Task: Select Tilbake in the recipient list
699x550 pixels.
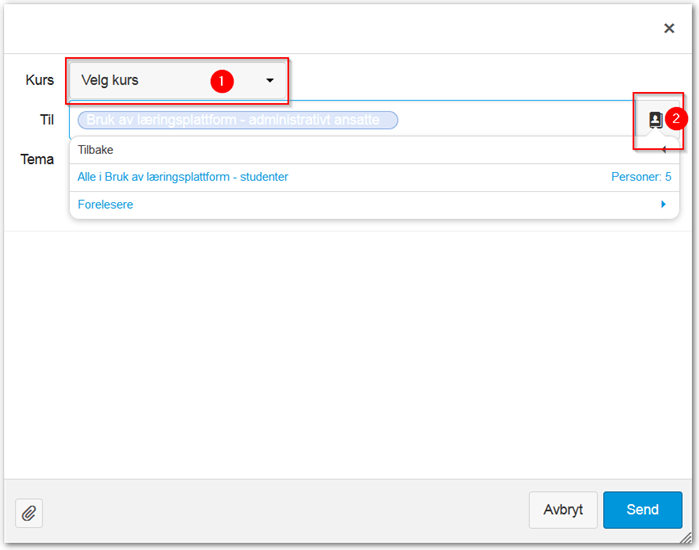Action: 96,150
